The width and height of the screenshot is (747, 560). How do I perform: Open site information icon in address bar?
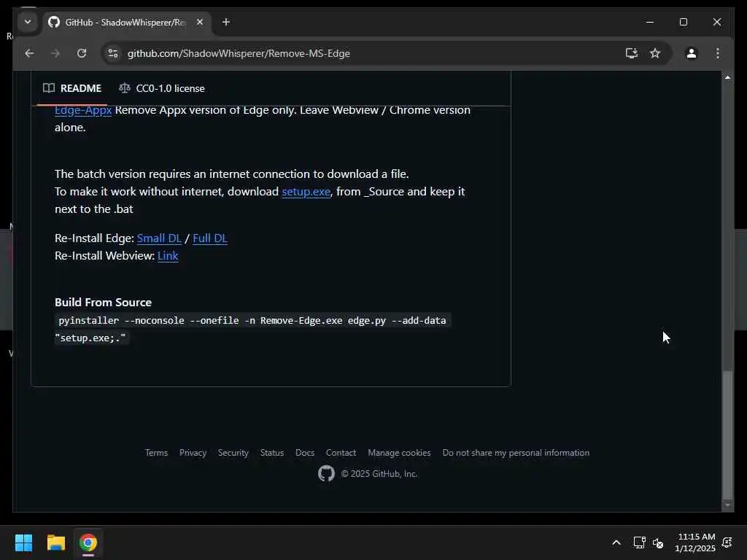pos(113,53)
